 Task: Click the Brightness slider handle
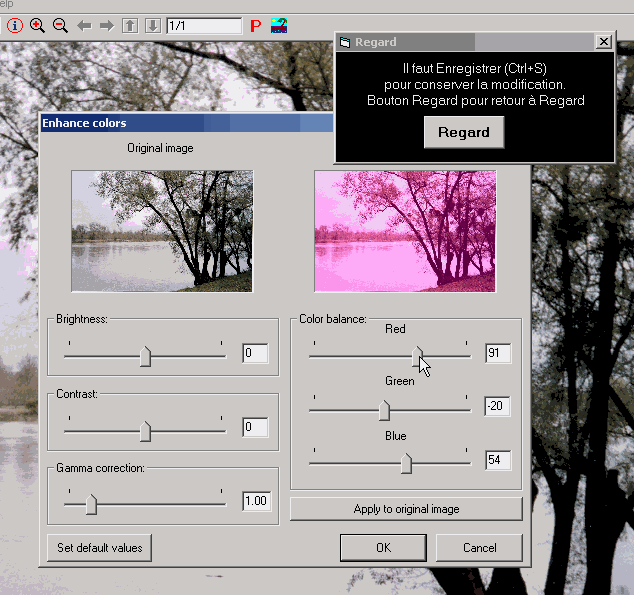[x=146, y=356]
